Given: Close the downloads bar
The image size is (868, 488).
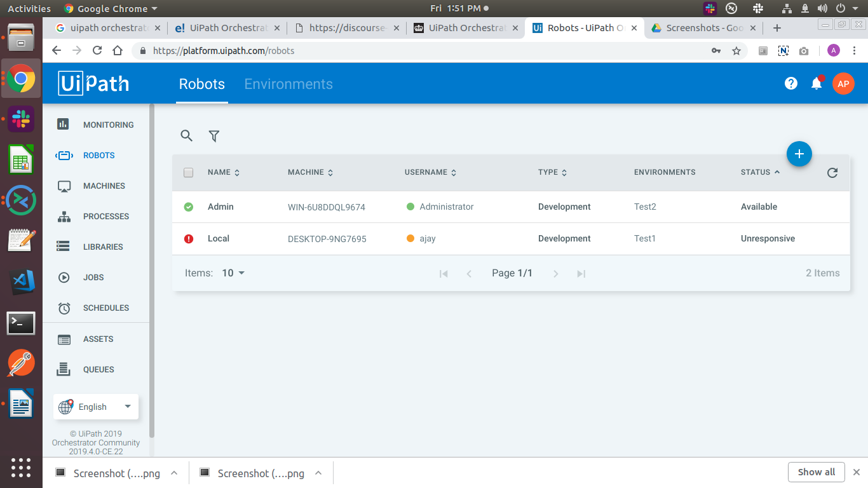Looking at the screenshot, I should (857, 472).
